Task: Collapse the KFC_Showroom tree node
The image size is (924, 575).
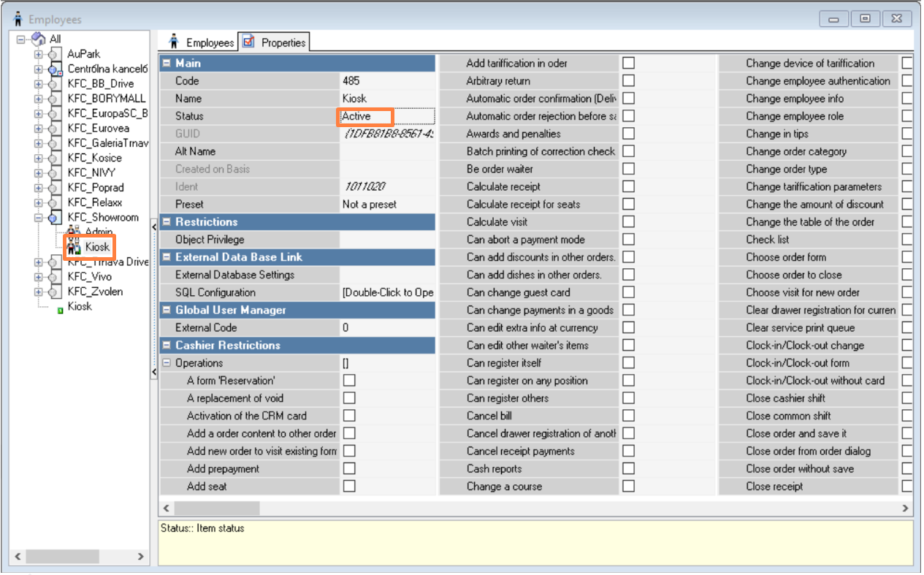Action: [39, 218]
